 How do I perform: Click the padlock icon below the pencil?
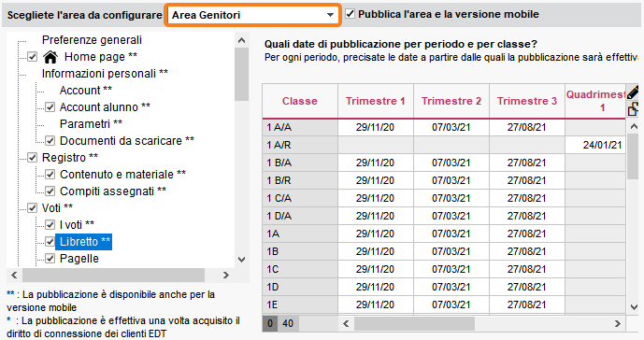[x=633, y=109]
